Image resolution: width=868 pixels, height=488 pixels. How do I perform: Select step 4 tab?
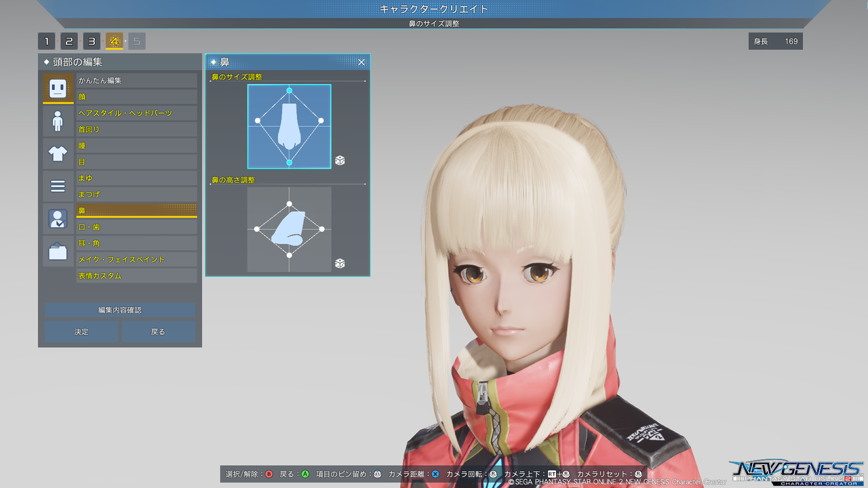point(114,41)
